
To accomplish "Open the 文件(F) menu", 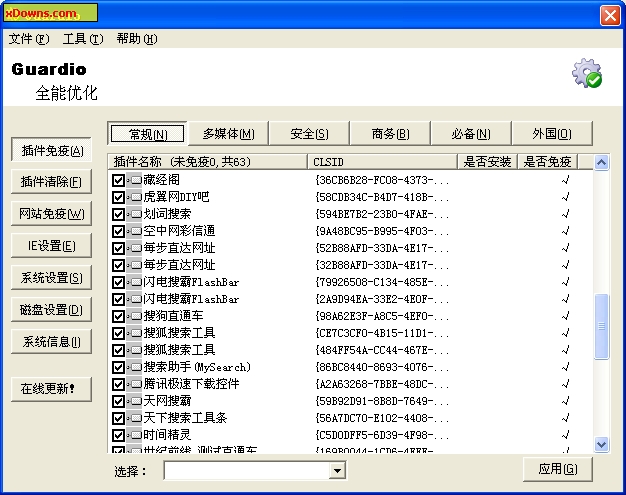I will [29, 39].
